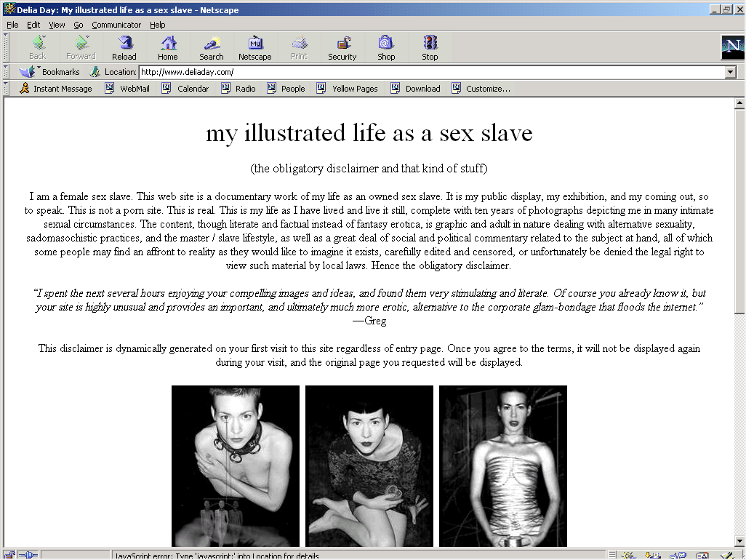Viewport: 746px width, 560px height.
Task: Open the Edit menu
Action: click(33, 25)
